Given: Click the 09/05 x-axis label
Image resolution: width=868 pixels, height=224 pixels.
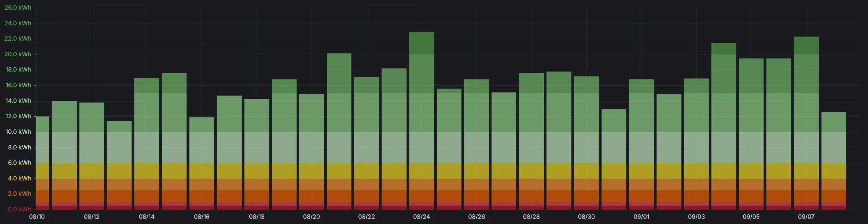Looking at the screenshot, I should (751, 217).
